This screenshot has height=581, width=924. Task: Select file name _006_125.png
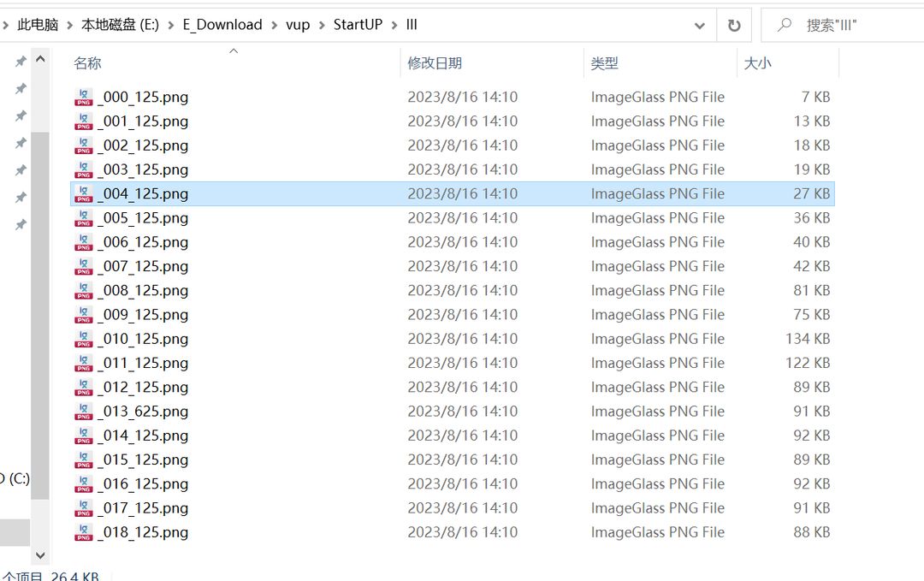pyautogui.click(x=143, y=242)
